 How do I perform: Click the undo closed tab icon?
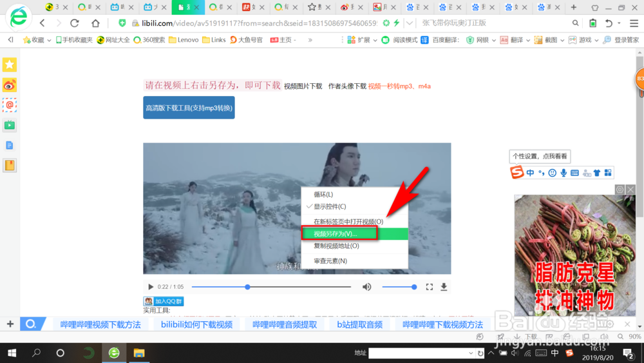tap(609, 23)
